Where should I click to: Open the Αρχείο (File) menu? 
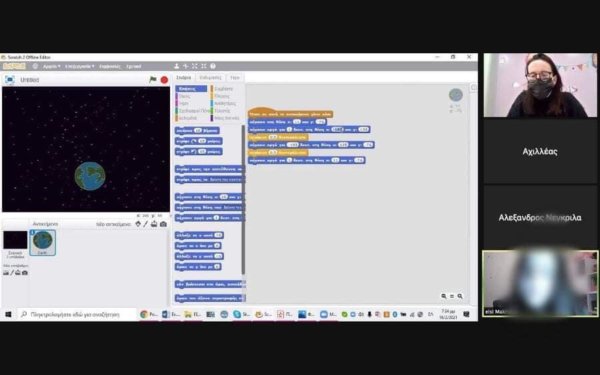click(51, 67)
